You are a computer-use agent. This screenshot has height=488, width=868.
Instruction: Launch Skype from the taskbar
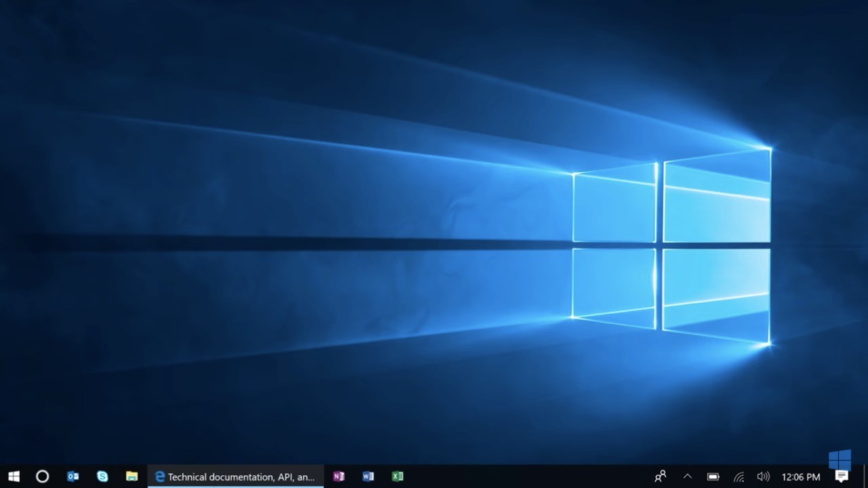click(102, 476)
